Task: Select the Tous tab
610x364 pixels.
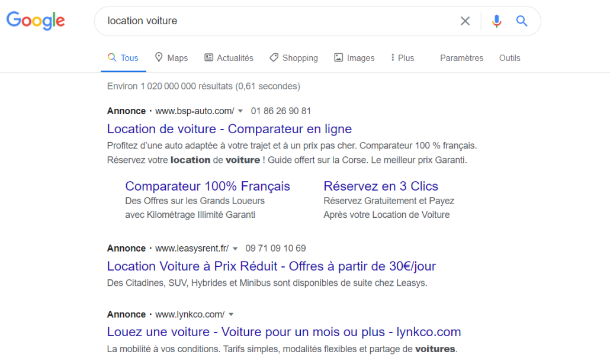Action: pos(123,58)
